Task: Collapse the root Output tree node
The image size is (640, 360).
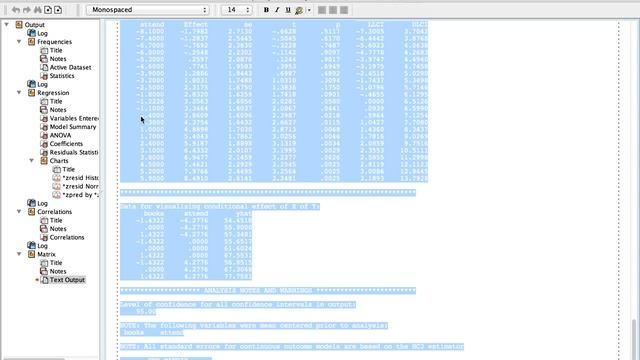Action: point(7,25)
